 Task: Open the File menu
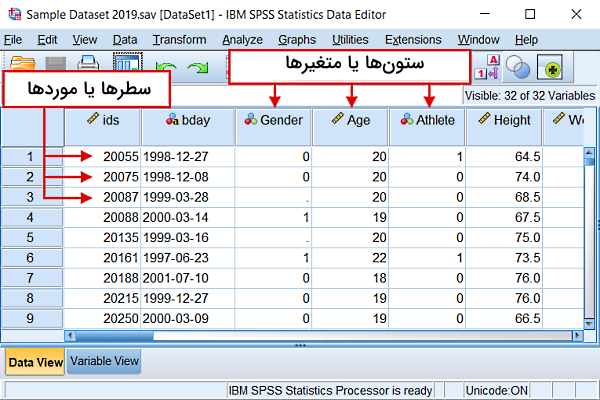coord(13,40)
